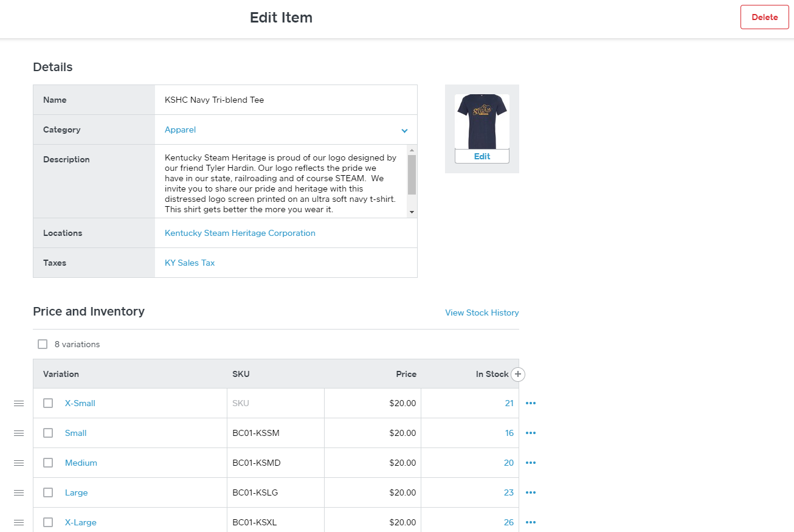Check the X-Large variation checkbox
Image resolution: width=794 pixels, height=532 pixels.
point(48,522)
